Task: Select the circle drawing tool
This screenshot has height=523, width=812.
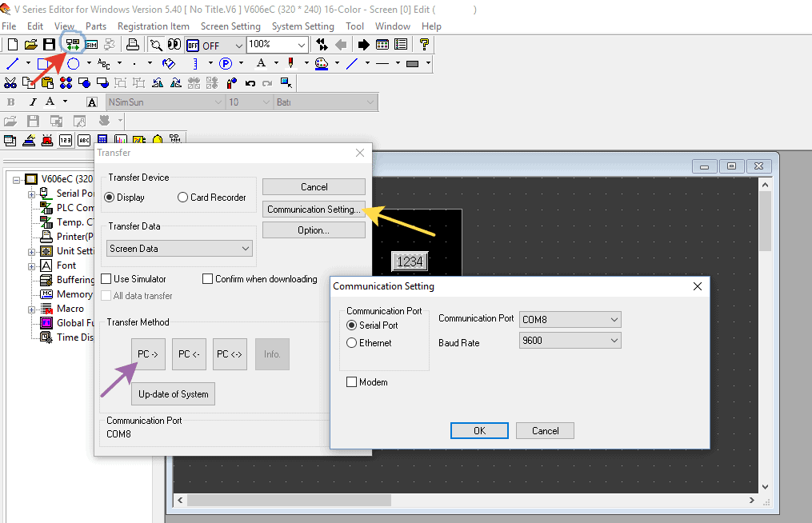Action: 74,64
